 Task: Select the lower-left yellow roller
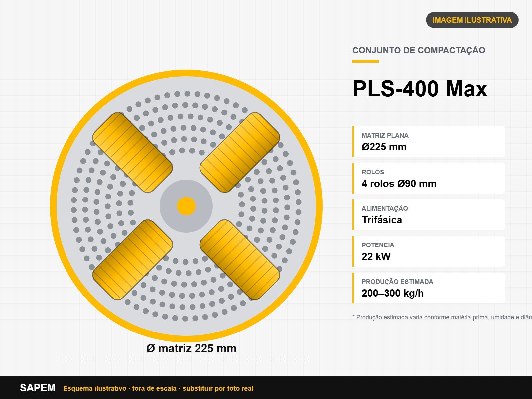click(x=132, y=260)
